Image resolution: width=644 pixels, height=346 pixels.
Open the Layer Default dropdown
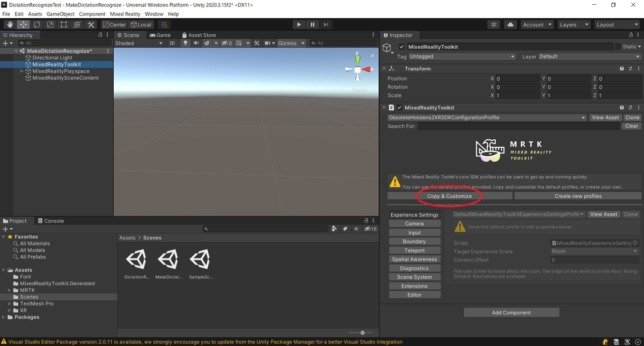(590, 56)
